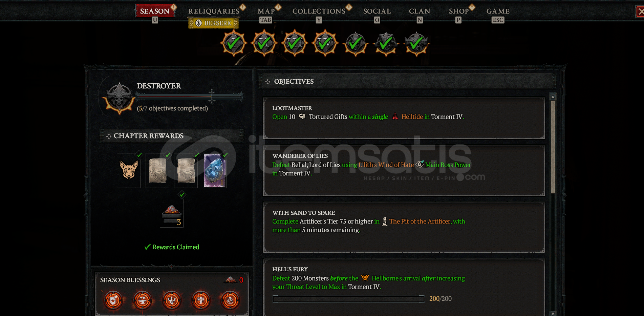Select the seventh chapter medallion badge
Viewport: 644px width, 316px height.
416,43
